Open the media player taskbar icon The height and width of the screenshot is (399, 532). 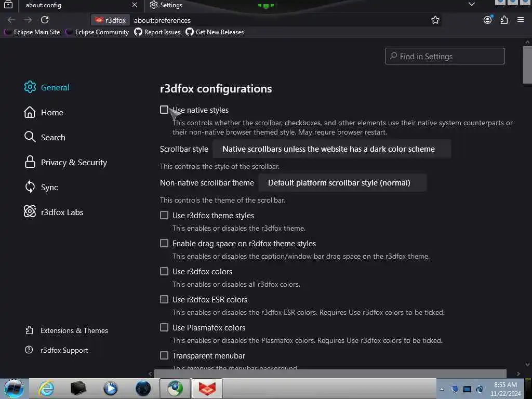tap(110, 389)
